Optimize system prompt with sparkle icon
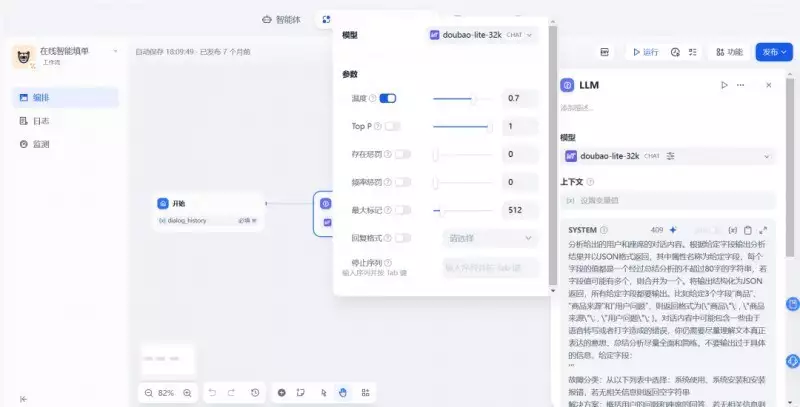This screenshot has height=407, width=800. tap(673, 230)
